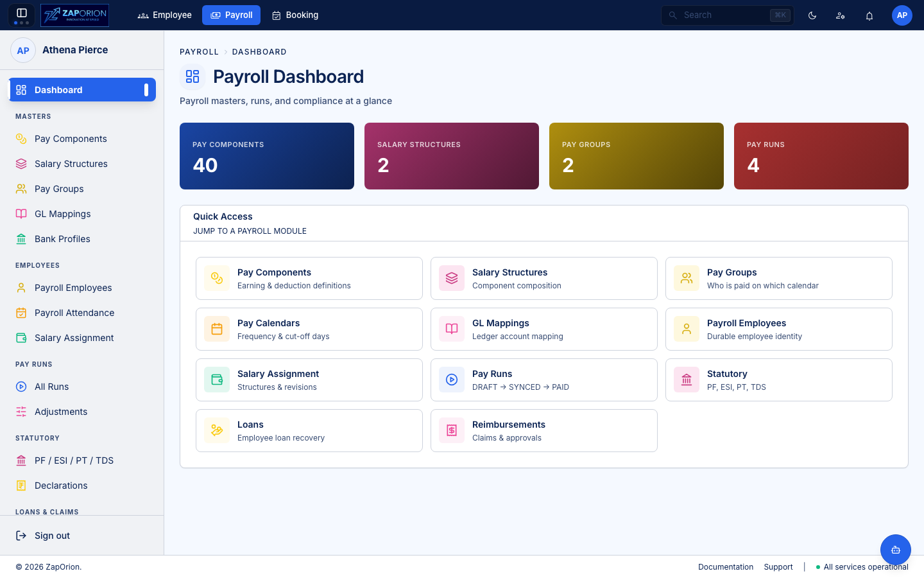Open user settings icon in top bar
Viewport: 924px width, 578px height.
(x=841, y=15)
